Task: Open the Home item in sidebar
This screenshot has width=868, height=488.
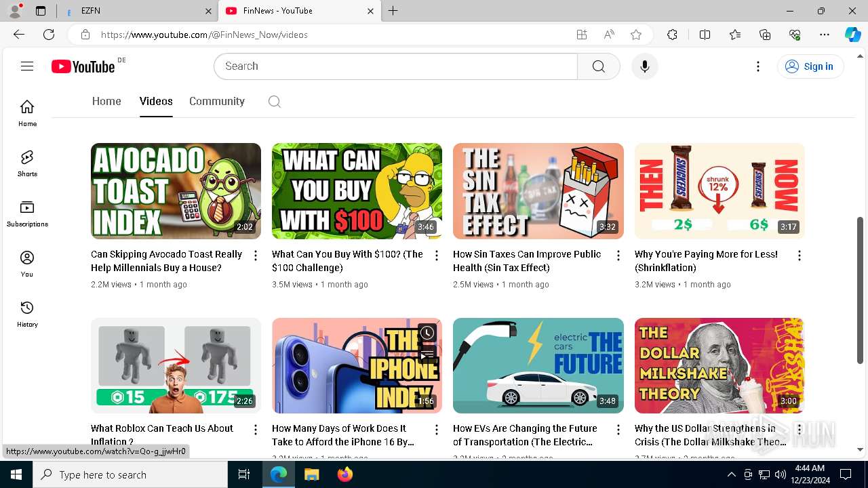Action: pos(27,113)
